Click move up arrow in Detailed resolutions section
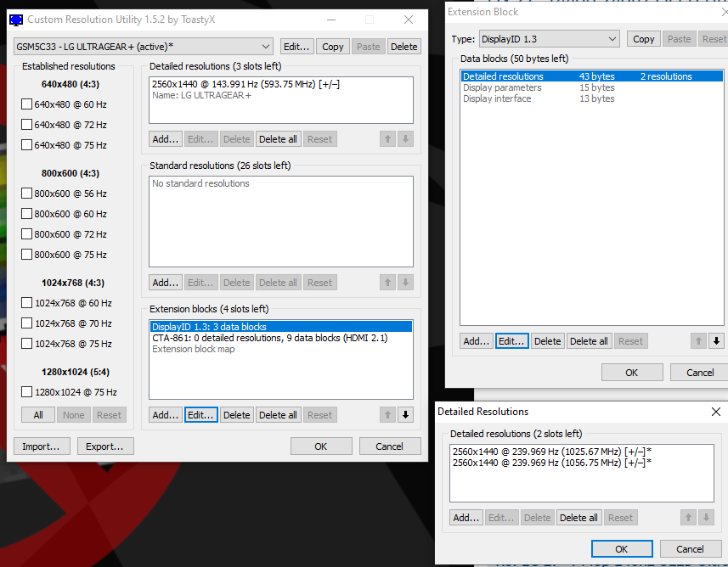 (387, 139)
